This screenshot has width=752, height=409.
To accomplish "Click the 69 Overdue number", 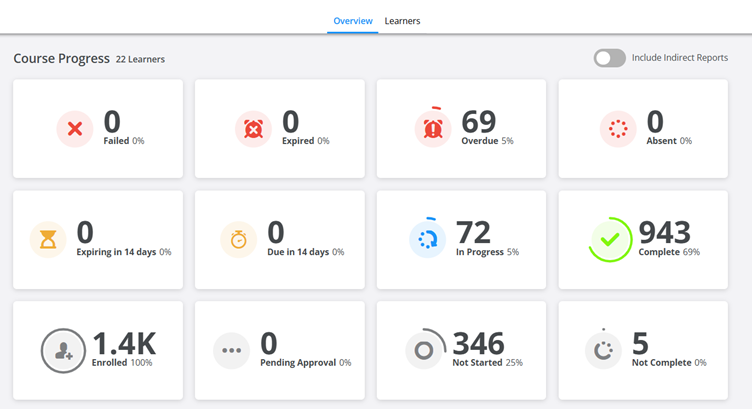I will [479, 122].
